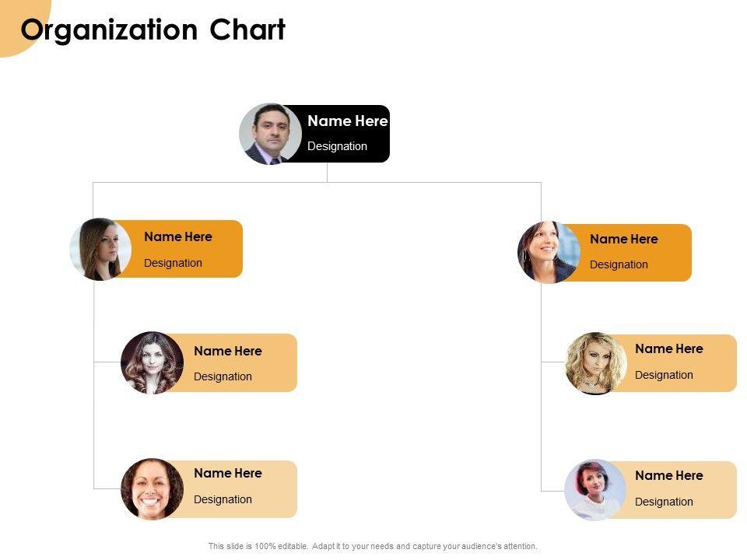Screen dimensions: 747x560
Task: Click the curly brunette woman's photo
Action: point(152,363)
